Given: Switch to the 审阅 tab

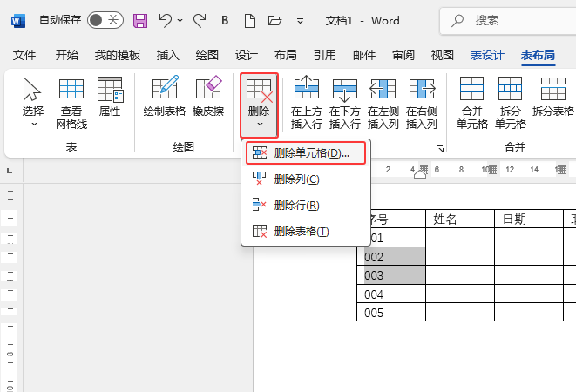Looking at the screenshot, I should point(403,55).
